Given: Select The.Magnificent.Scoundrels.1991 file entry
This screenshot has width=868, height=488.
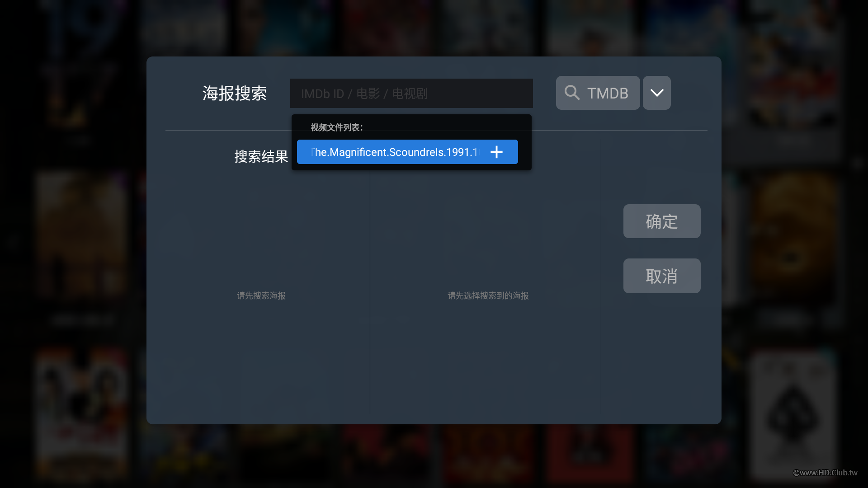Looking at the screenshot, I should pos(394,152).
